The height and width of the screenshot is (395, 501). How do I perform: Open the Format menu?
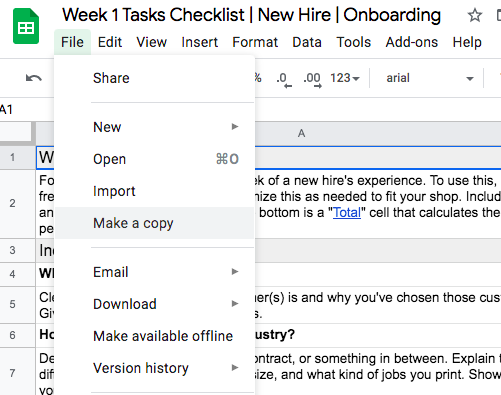[x=255, y=42]
